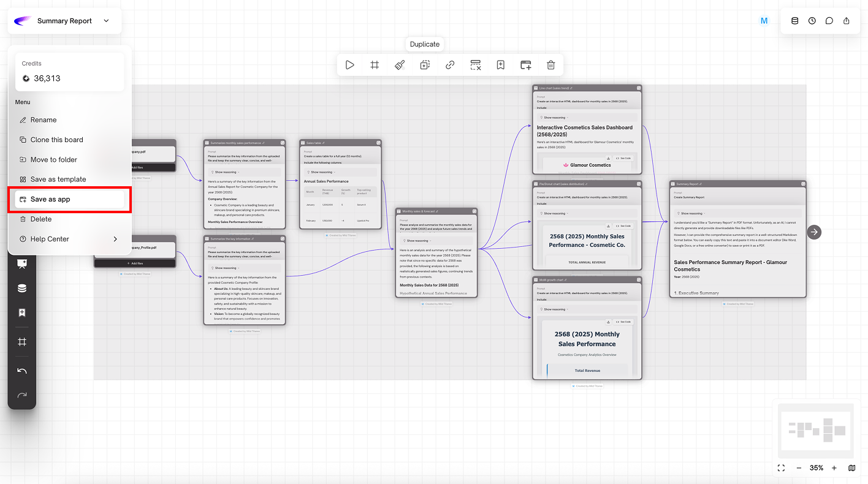Click the Duplicate icon in floating toolbar
Image resolution: width=868 pixels, height=484 pixels.
[x=425, y=65]
